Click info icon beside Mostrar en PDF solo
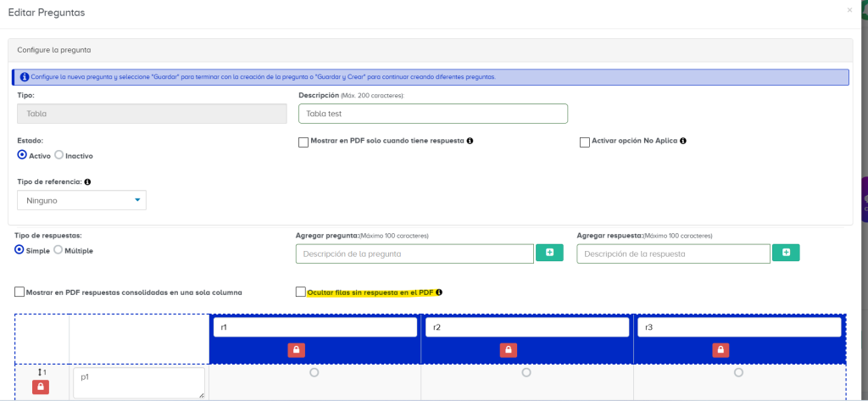 (x=470, y=141)
